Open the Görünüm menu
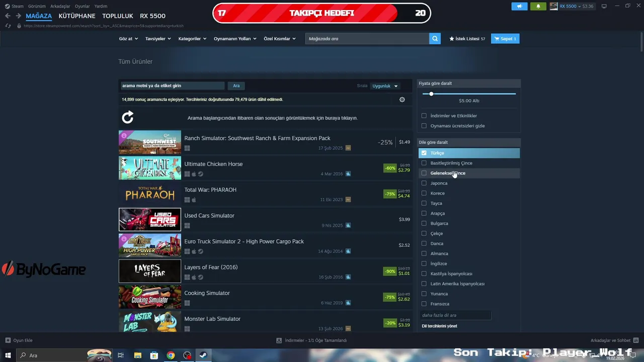This screenshot has width=644, height=362. click(x=37, y=6)
